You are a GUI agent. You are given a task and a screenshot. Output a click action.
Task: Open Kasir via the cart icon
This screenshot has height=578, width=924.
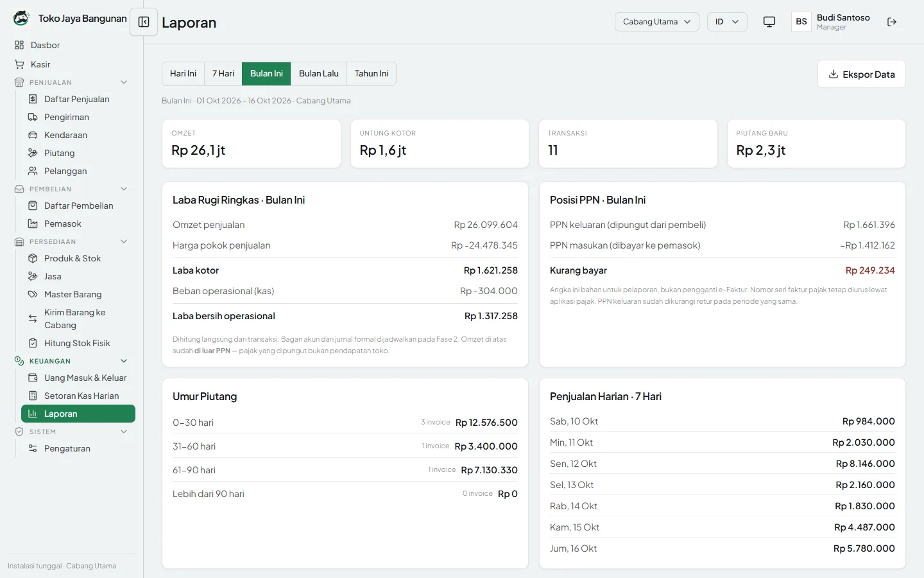point(19,64)
